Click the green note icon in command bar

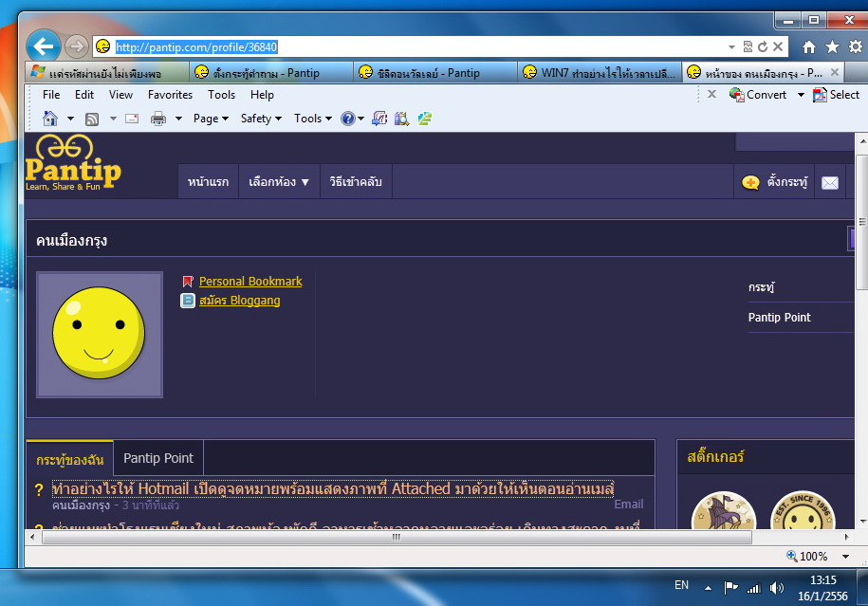(x=425, y=119)
